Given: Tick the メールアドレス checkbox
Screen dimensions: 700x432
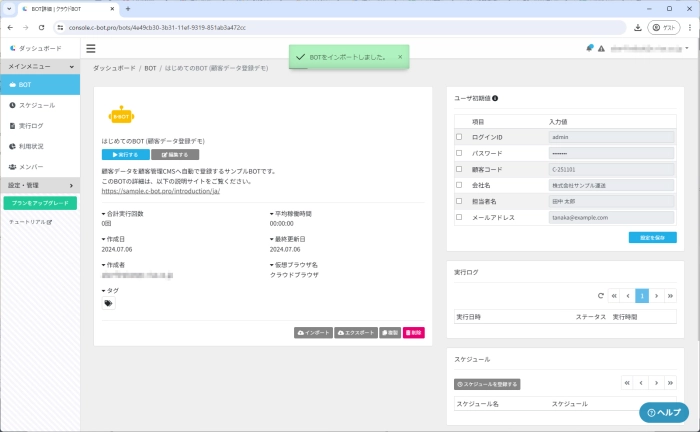Looking at the screenshot, I should (x=459, y=217).
